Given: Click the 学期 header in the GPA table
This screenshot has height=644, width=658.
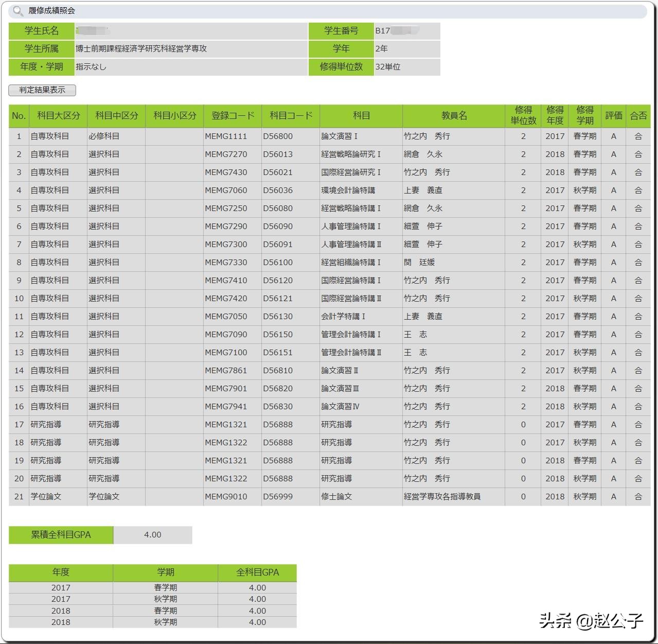Looking at the screenshot, I should [166, 572].
